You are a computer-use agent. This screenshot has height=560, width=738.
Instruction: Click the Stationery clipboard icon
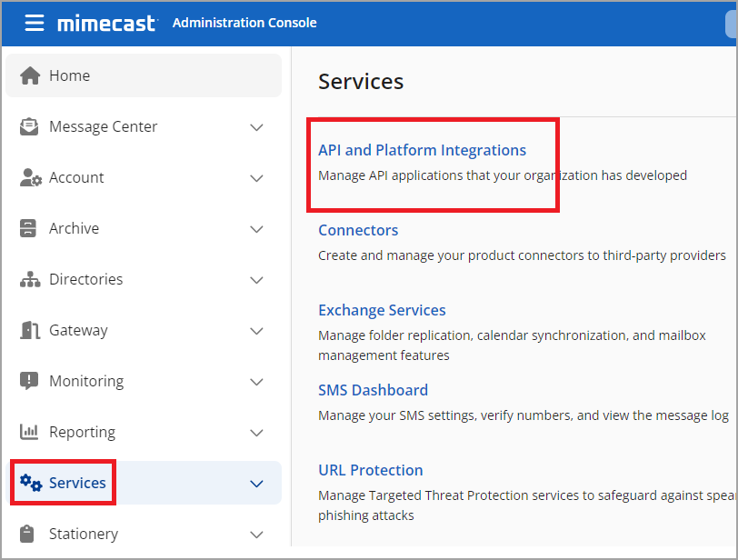(x=29, y=534)
